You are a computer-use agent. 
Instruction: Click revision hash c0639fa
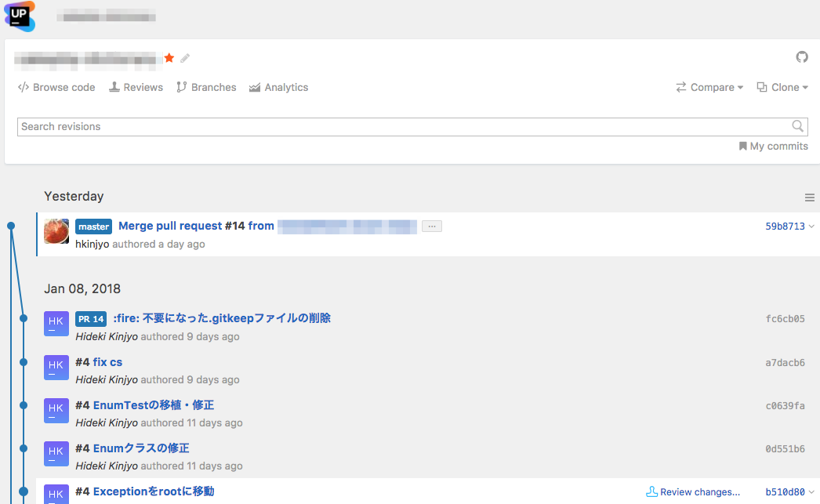click(785, 406)
